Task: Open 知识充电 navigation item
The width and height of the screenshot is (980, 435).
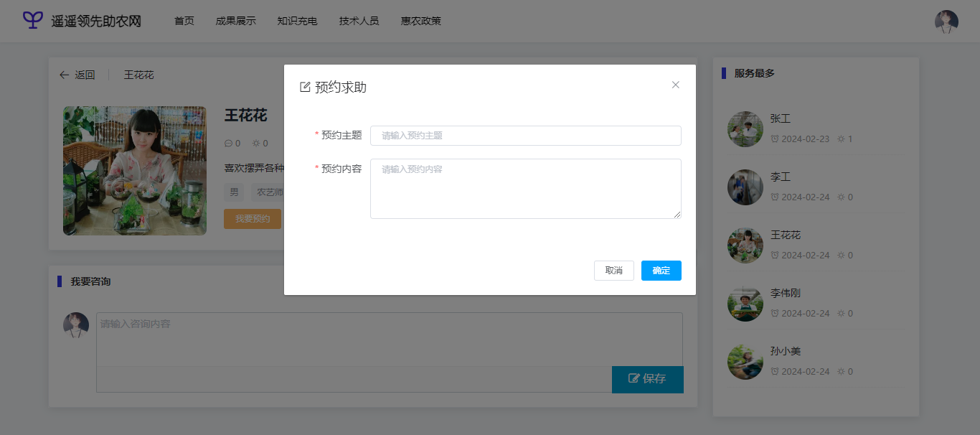Action: pos(298,21)
